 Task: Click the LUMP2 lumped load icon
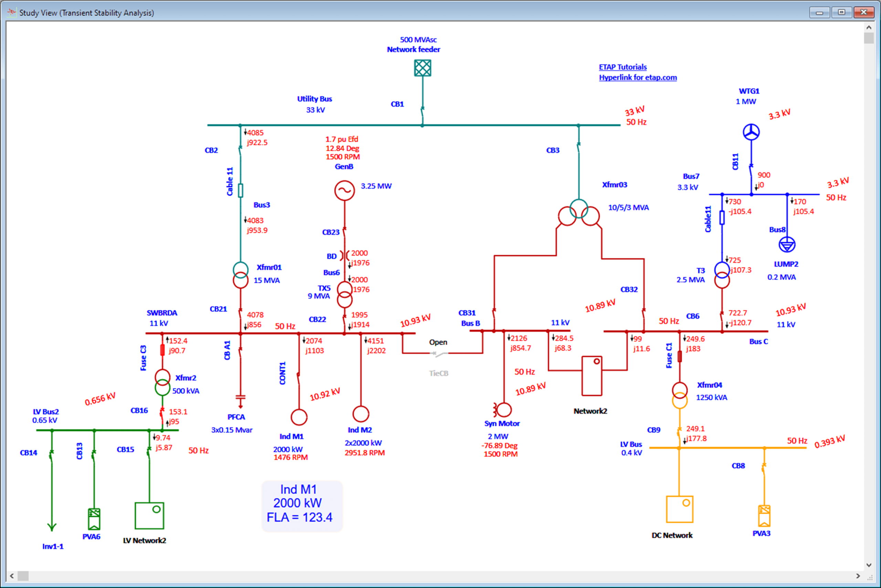click(787, 245)
